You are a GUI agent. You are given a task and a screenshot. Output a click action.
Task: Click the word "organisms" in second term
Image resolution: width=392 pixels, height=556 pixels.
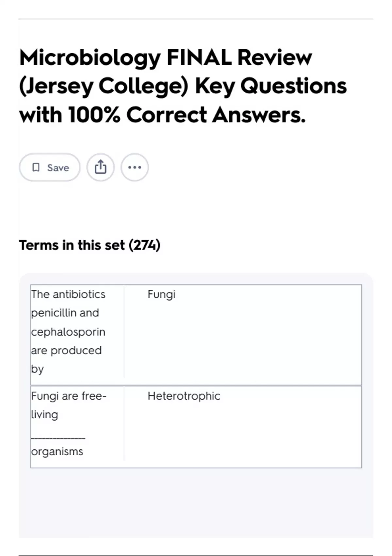[57, 452]
